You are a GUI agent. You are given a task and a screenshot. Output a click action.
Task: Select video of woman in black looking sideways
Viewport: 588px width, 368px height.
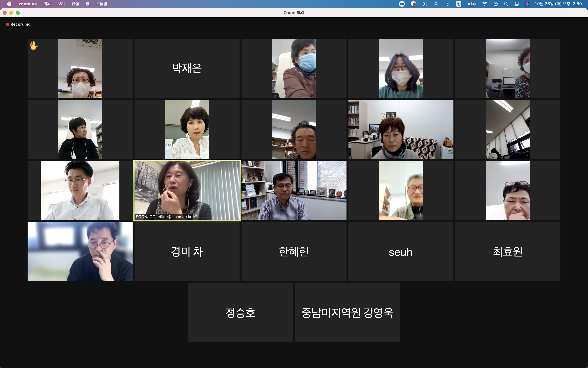coord(80,129)
